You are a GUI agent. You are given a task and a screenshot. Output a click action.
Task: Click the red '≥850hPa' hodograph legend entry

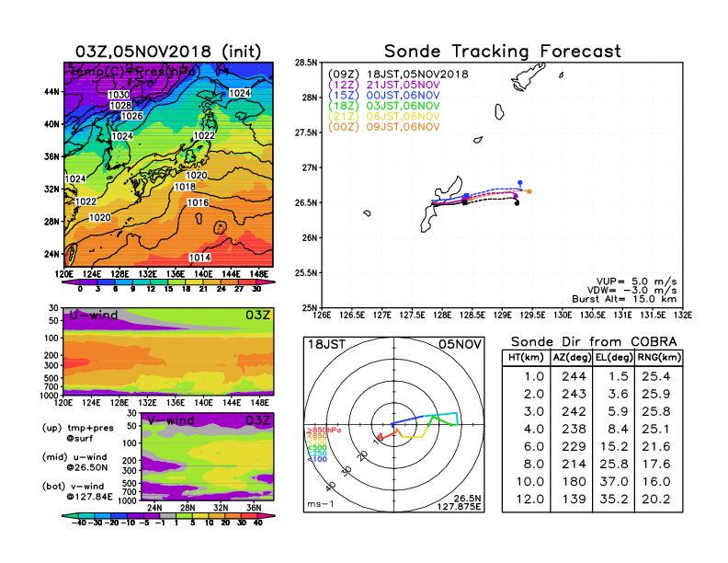[324, 431]
